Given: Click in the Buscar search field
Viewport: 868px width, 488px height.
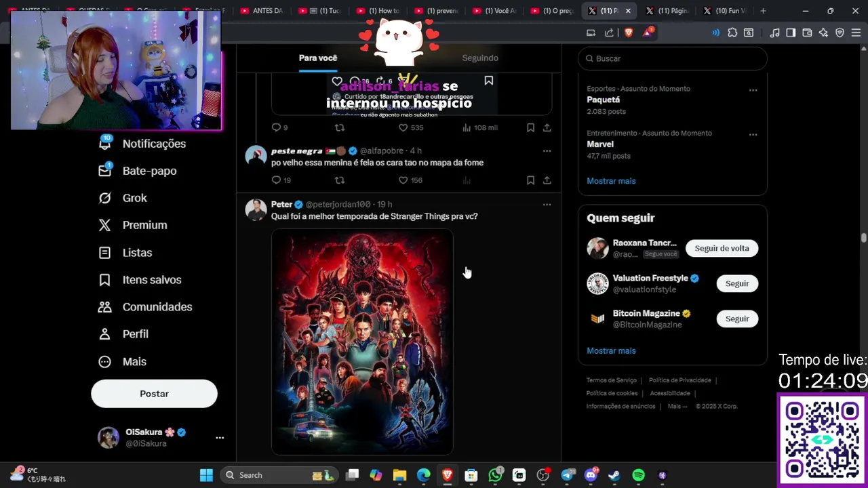Looking at the screenshot, I should (673, 58).
